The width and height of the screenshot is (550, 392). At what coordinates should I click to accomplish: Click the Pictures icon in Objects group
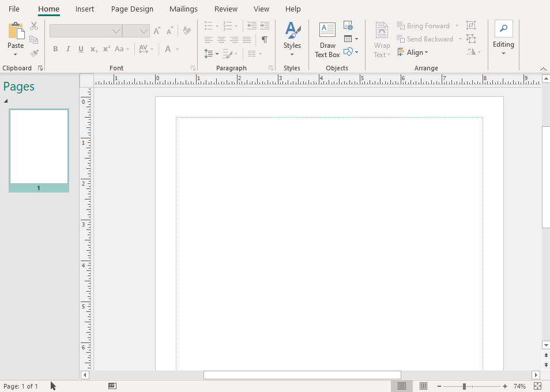(x=348, y=25)
